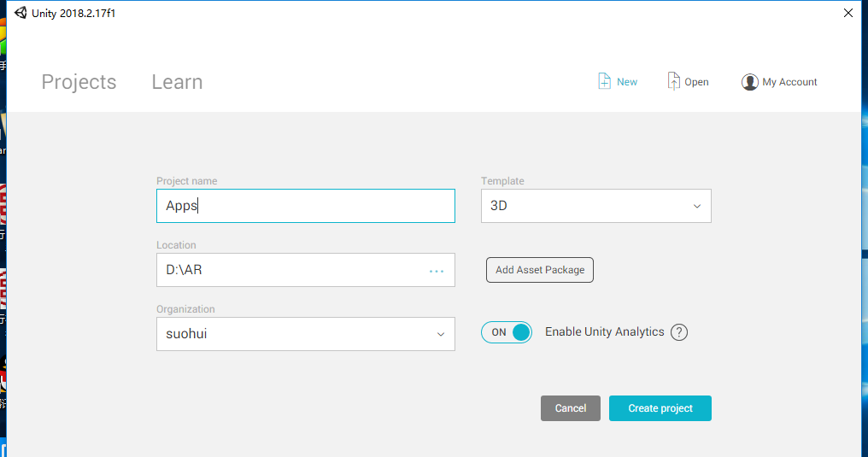Focus the Project name field containing Apps
This screenshot has height=457, width=868.
pyautogui.click(x=306, y=206)
